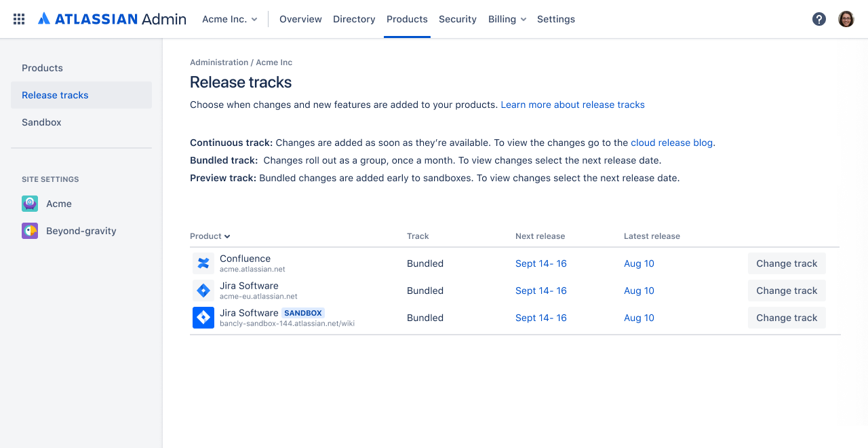The width and height of the screenshot is (868, 448).
Task: Open the Directory section
Action: (354, 19)
